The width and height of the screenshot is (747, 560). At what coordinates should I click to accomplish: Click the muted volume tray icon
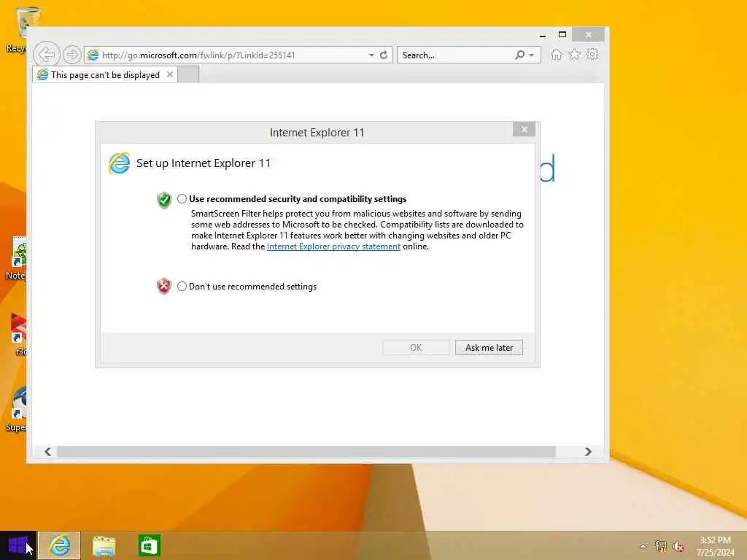[x=678, y=546]
